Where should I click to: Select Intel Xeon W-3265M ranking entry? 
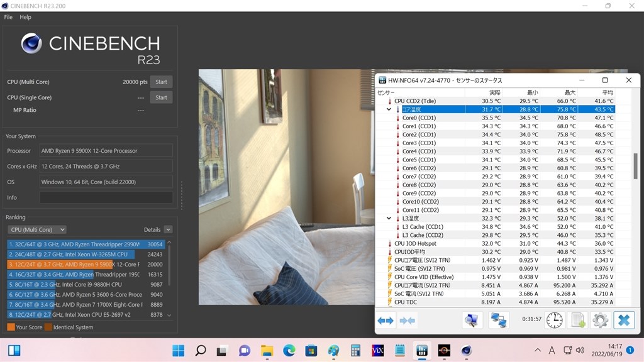86,254
